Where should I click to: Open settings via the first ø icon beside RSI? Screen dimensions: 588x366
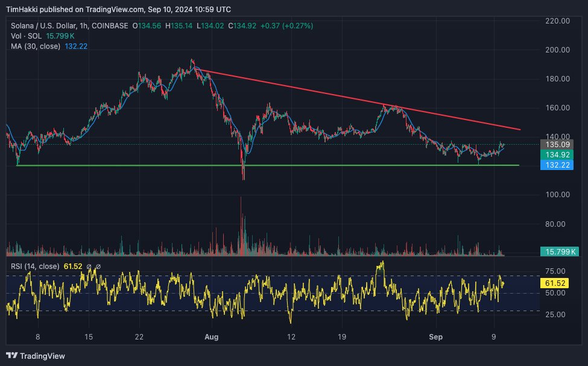click(88, 265)
